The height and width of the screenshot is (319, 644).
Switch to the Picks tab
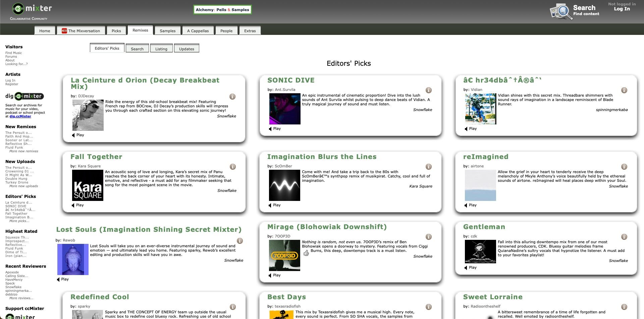(x=116, y=31)
